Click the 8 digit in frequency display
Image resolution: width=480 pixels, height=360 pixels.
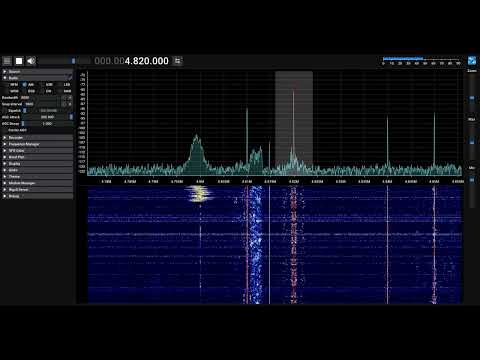pos(136,61)
